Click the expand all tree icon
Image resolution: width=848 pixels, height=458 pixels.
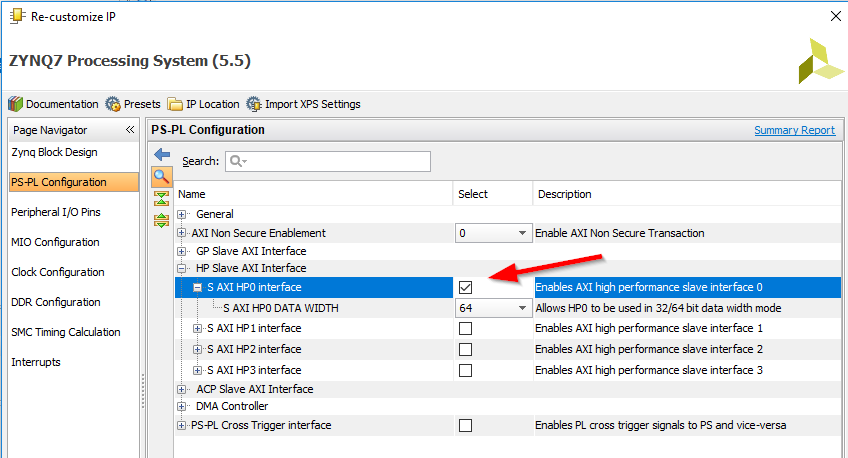(161, 220)
